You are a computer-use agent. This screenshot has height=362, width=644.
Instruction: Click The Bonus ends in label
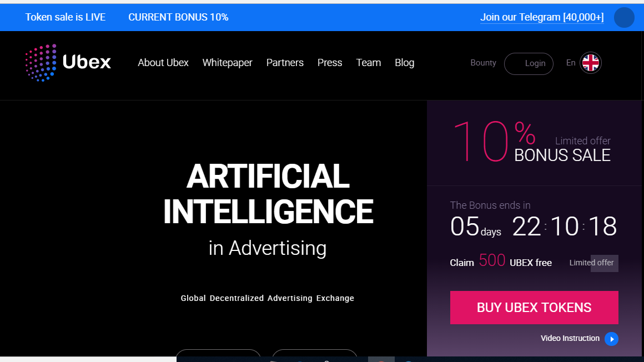coord(490,205)
